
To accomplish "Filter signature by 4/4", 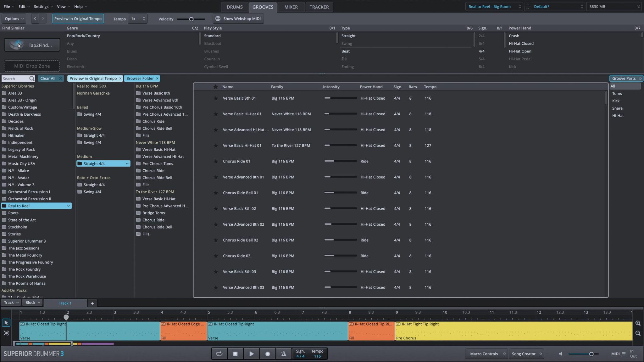I will click(481, 51).
